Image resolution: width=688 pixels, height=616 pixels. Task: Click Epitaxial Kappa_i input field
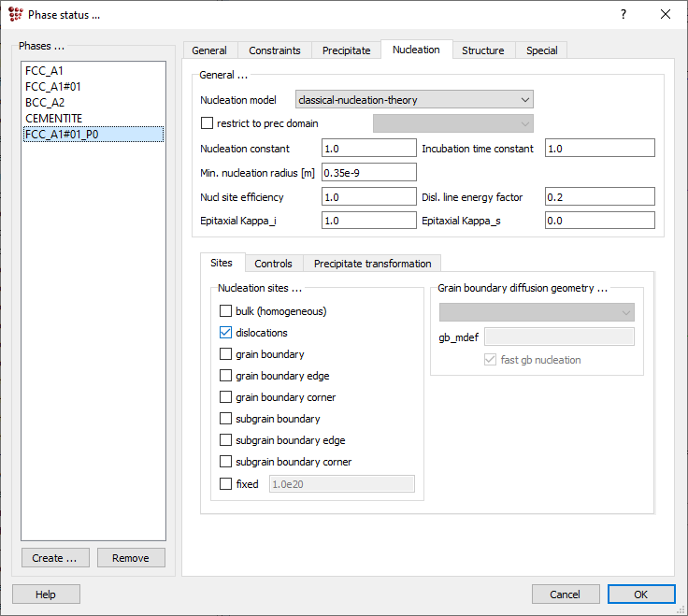tap(369, 221)
